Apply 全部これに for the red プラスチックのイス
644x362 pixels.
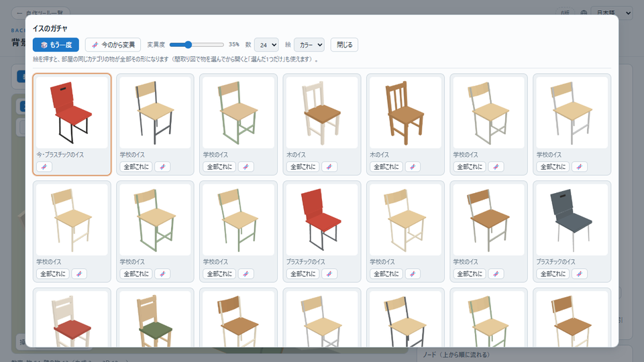[303, 274]
